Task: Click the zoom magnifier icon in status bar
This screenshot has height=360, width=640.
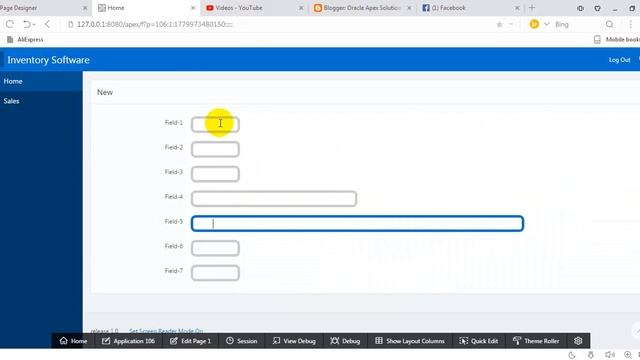Action: (628, 355)
